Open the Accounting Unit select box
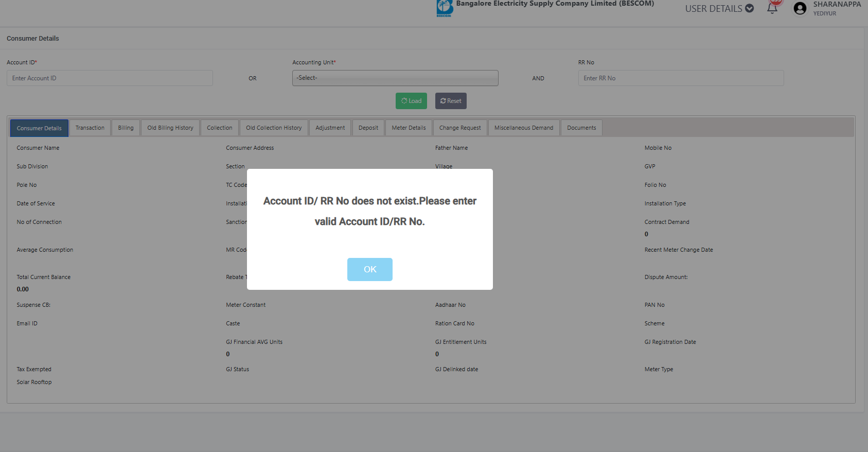Screen dimensions: 868x452 (x=395, y=78)
